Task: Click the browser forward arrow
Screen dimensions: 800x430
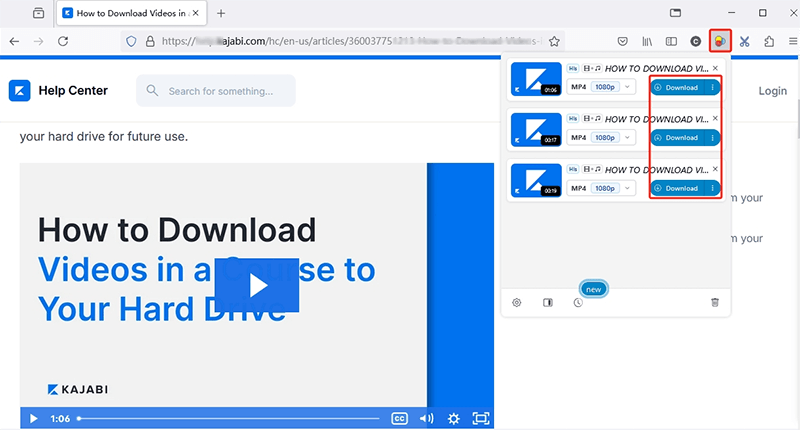Action: pyautogui.click(x=39, y=41)
